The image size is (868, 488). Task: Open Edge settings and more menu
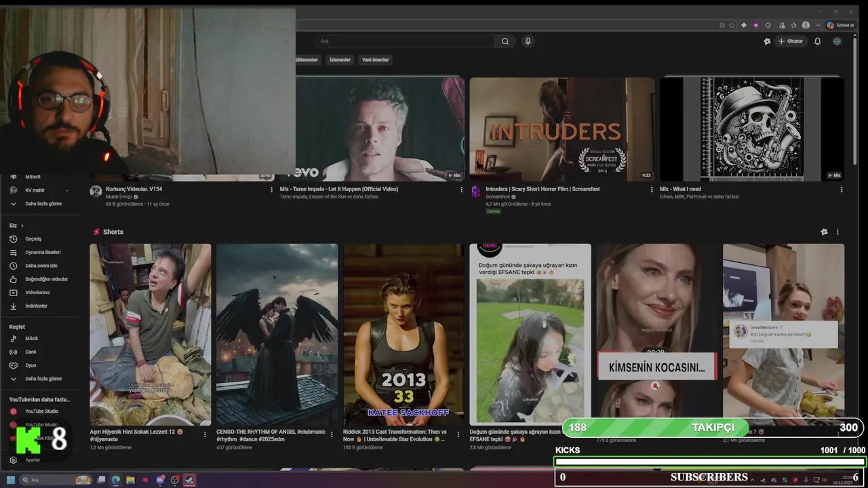(818, 25)
